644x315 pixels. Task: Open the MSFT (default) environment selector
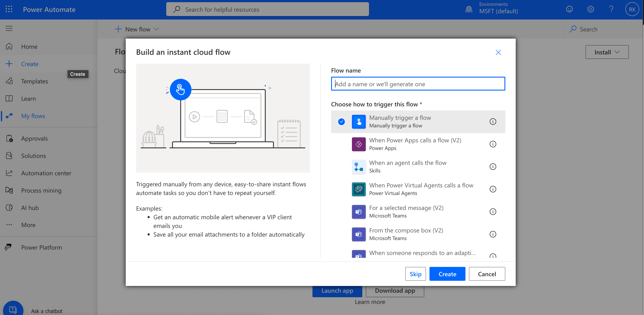498,11
